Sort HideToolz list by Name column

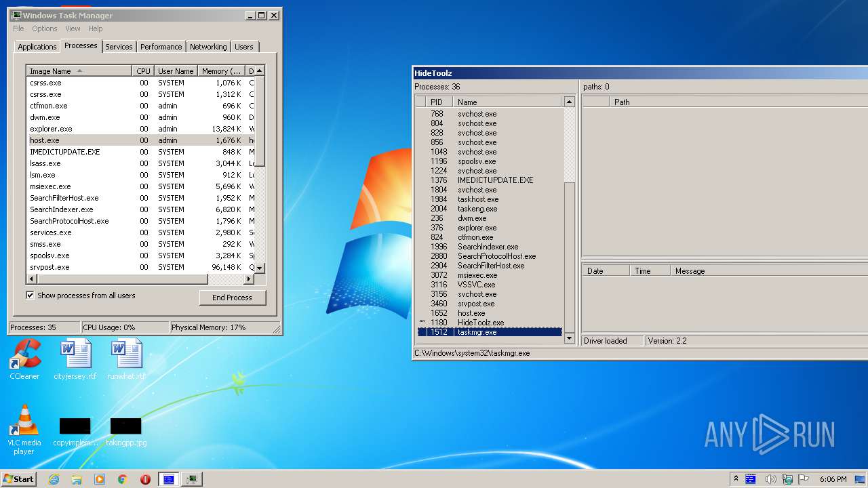point(507,102)
